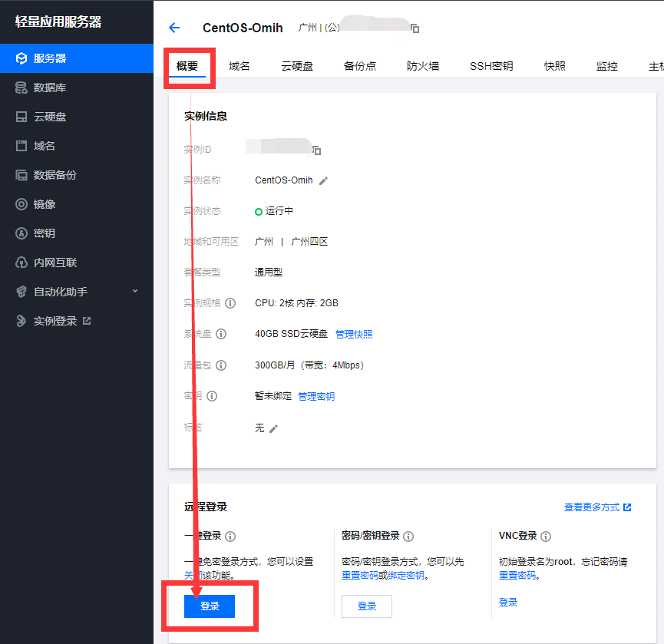Viewport: 664px width, 644px height.
Task: Click the pencil icon to edit instance name
Action: click(x=323, y=180)
